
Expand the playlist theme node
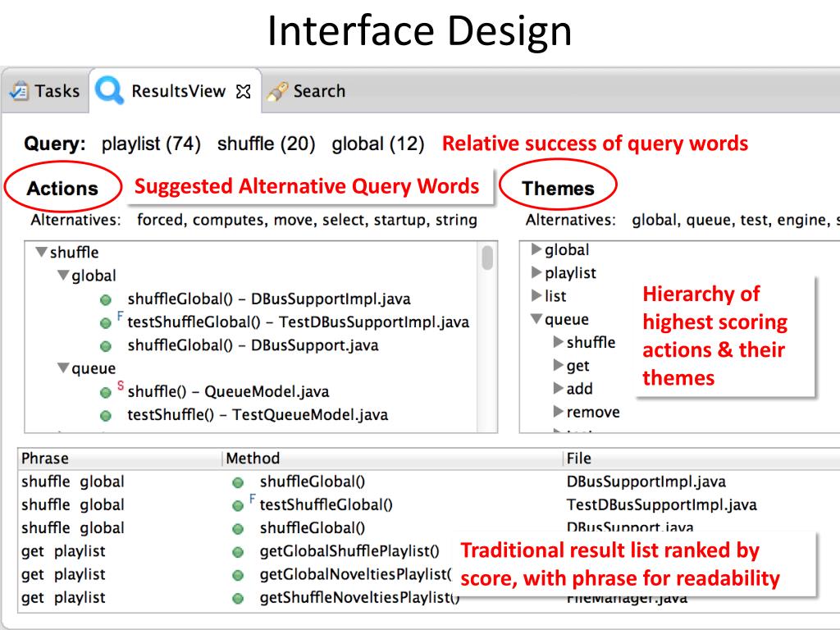[x=536, y=272]
